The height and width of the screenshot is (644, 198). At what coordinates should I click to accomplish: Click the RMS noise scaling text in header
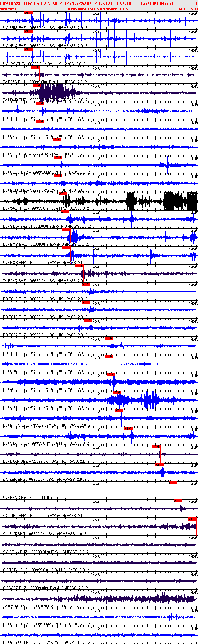coord(99,9)
